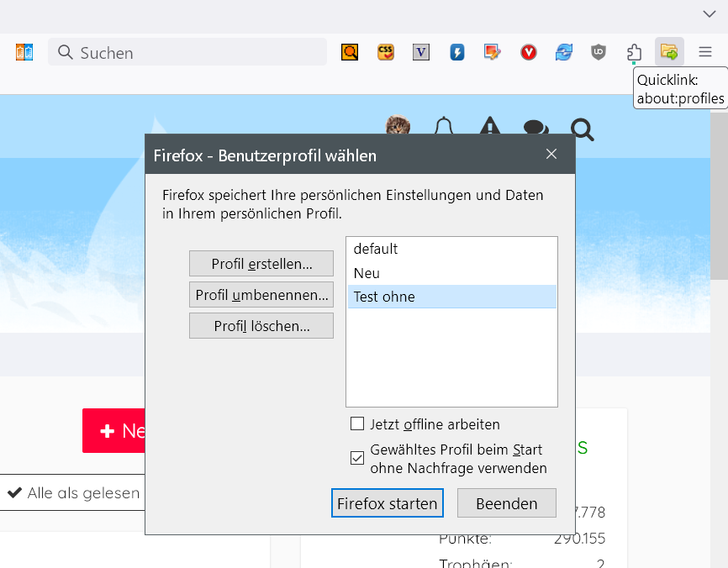The width and height of the screenshot is (728, 568).
Task: Click the Alle als gelesen button
Action: (74, 493)
